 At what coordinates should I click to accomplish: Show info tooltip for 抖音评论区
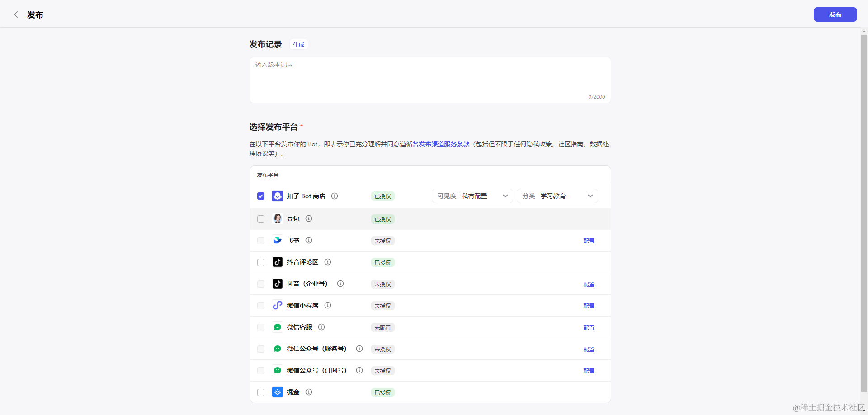click(x=328, y=262)
